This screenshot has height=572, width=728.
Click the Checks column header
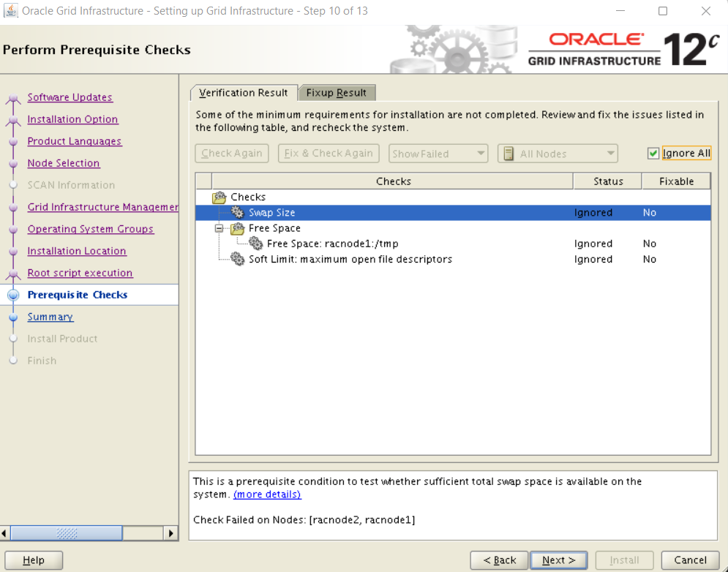tap(393, 181)
